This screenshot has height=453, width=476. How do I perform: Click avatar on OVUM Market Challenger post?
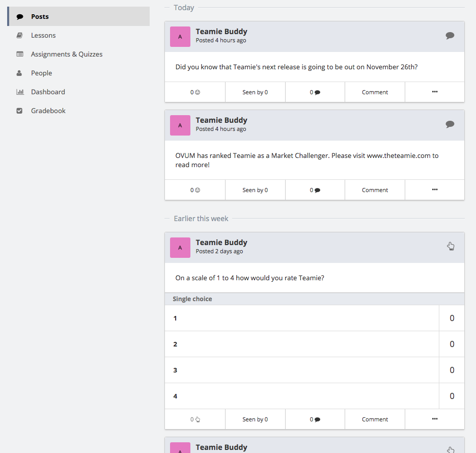(x=180, y=125)
